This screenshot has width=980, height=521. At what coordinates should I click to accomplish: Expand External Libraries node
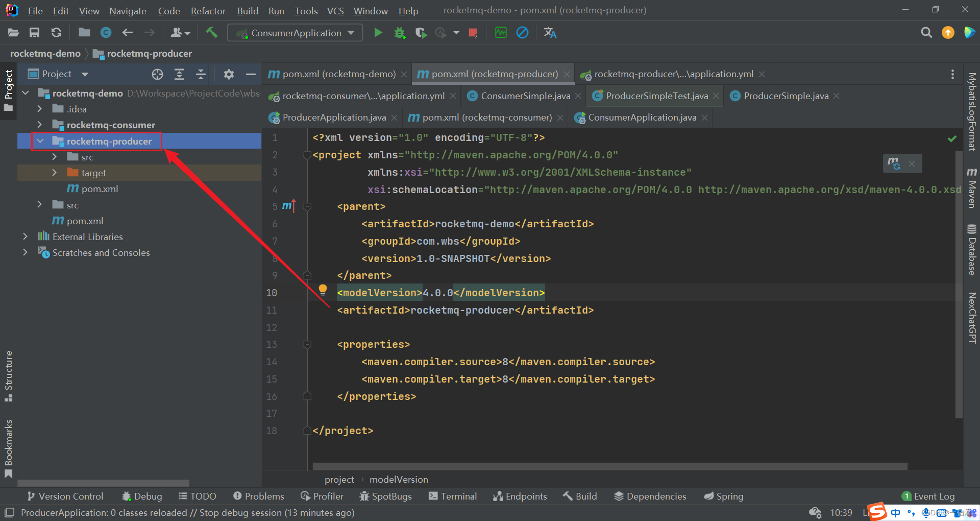pos(26,236)
